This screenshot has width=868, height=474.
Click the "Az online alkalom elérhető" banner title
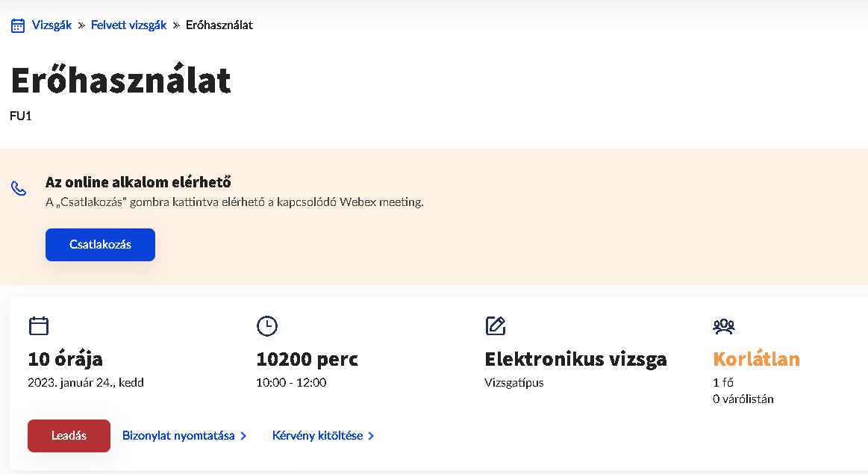tap(138, 182)
